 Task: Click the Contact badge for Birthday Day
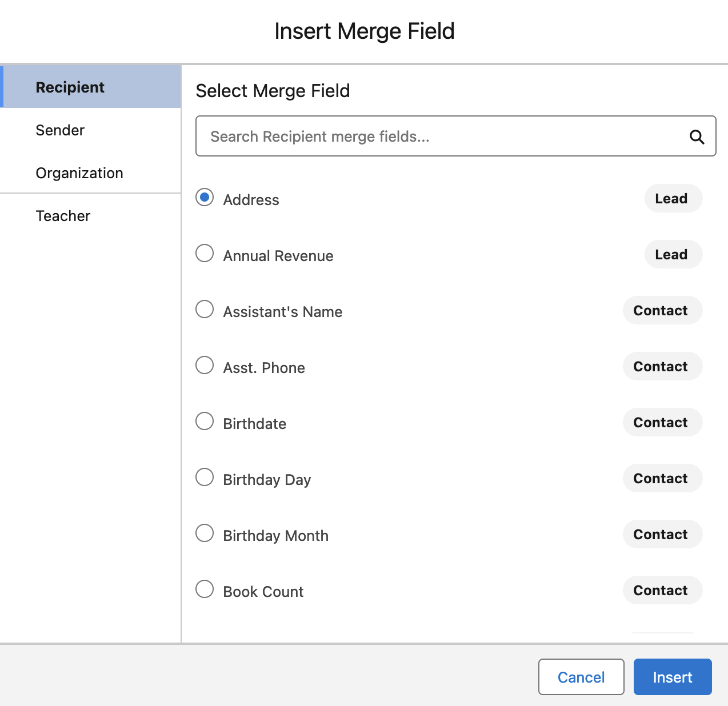coord(662,478)
